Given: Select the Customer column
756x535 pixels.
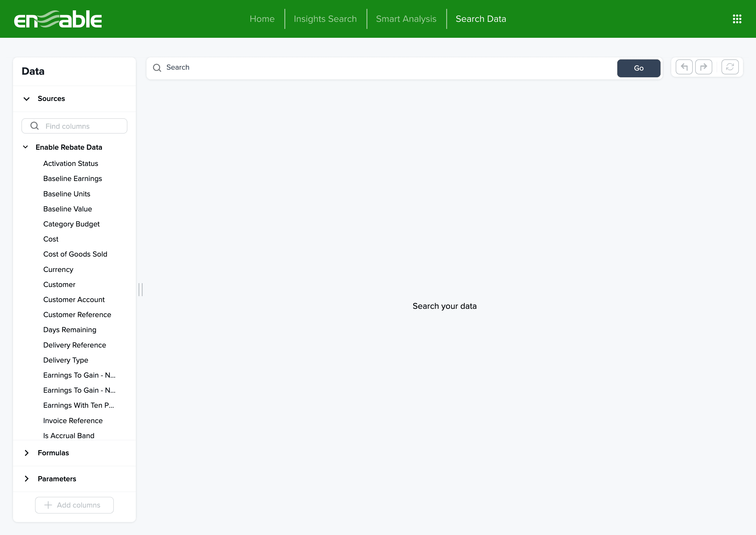Looking at the screenshot, I should click(x=59, y=285).
